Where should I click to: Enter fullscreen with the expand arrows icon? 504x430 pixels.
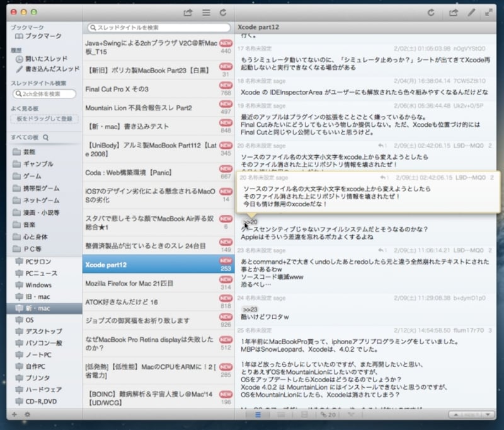pos(489,12)
